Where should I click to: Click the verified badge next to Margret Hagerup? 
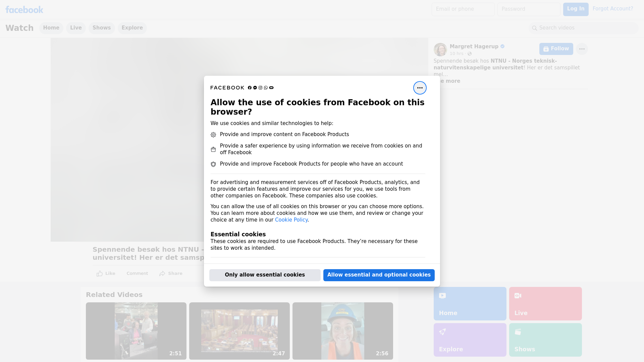(x=502, y=47)
